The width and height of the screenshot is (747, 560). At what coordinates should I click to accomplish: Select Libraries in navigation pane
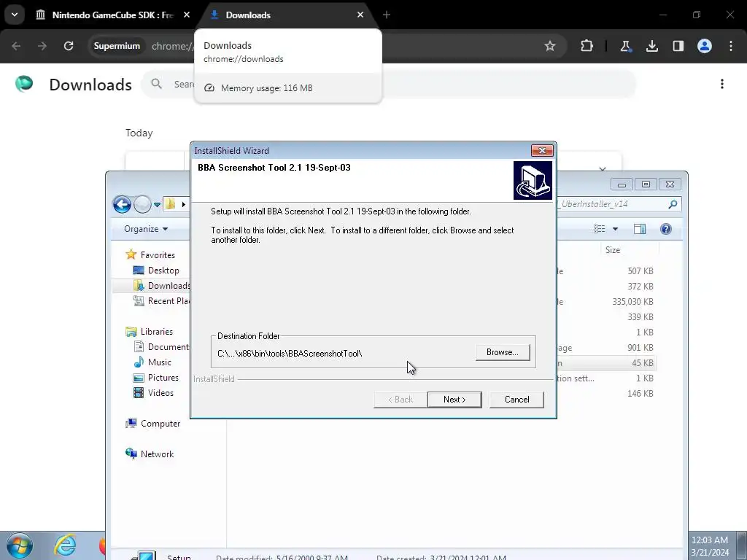pyautogui.click(x=156, y=332)
